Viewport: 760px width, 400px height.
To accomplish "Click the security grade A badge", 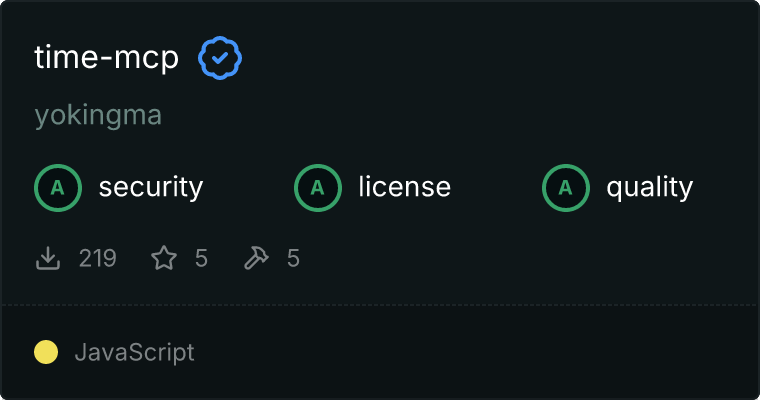I will point(57,187).
